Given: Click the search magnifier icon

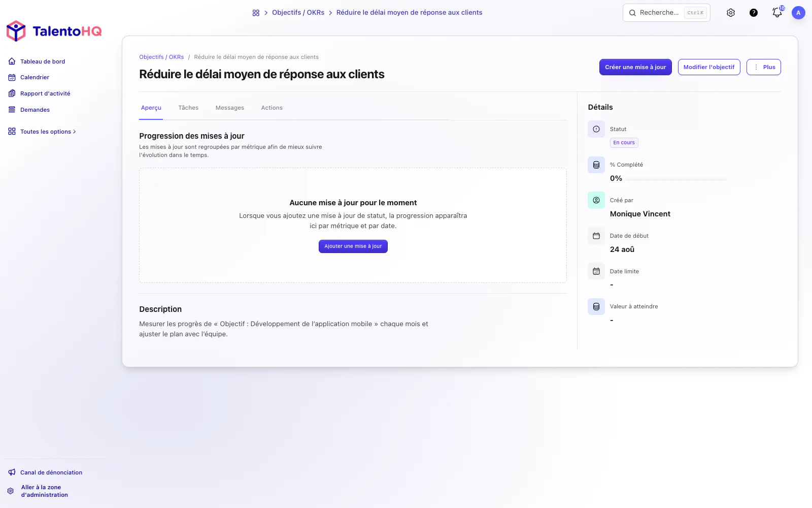Looking at the screenshot, I should tap(632, 13).
